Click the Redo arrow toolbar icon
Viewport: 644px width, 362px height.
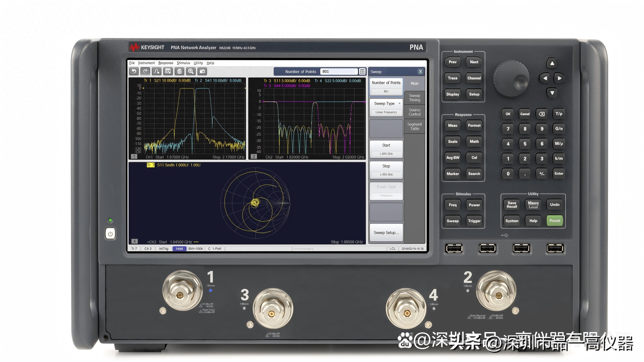click(x=145, y=71)
